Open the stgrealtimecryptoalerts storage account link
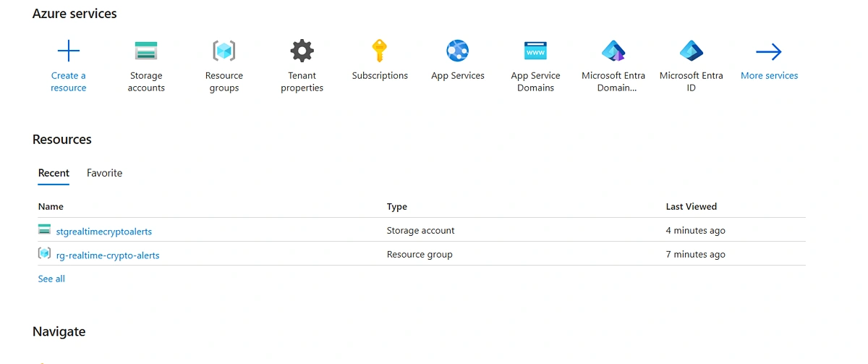This screenshot has width=868, height=364. pos(104,232)
